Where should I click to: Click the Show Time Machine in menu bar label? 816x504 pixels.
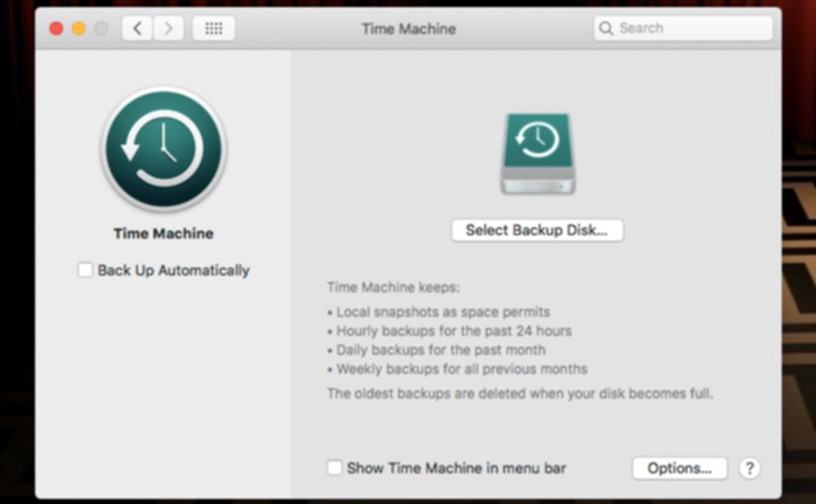click(x=456, y=468)
